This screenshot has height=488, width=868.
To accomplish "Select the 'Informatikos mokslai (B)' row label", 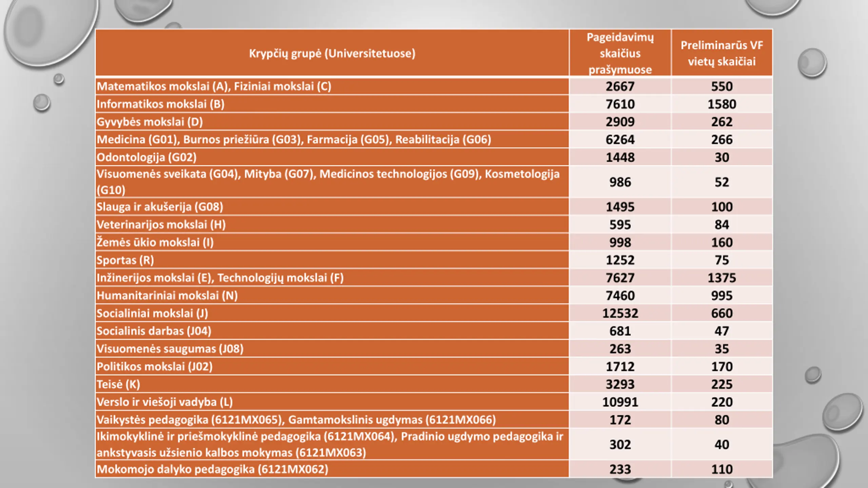I will coord(160,104).
